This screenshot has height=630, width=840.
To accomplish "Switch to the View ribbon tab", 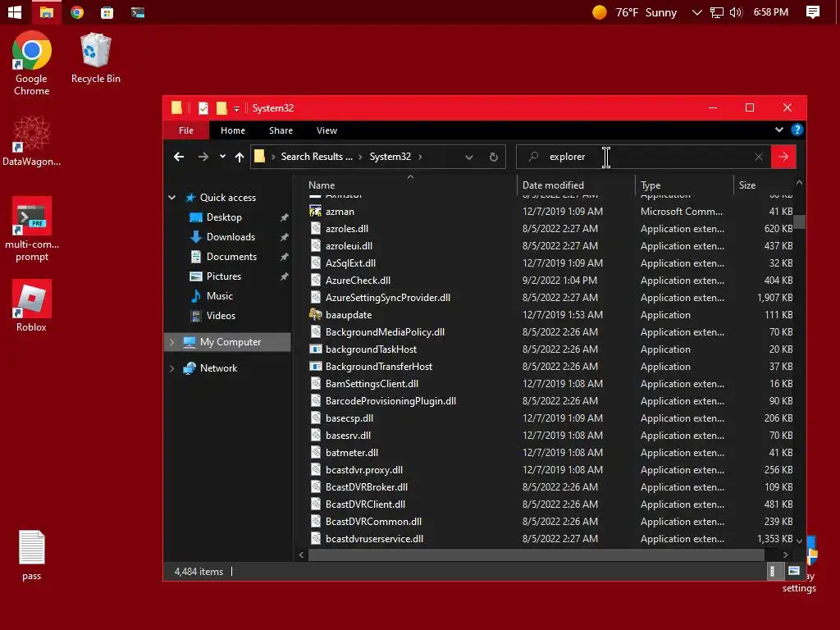I will point(326,130).
